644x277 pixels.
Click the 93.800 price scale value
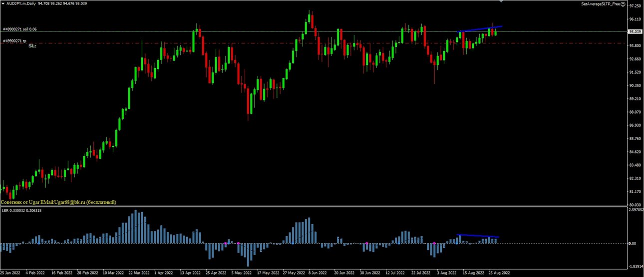[636, 46]
